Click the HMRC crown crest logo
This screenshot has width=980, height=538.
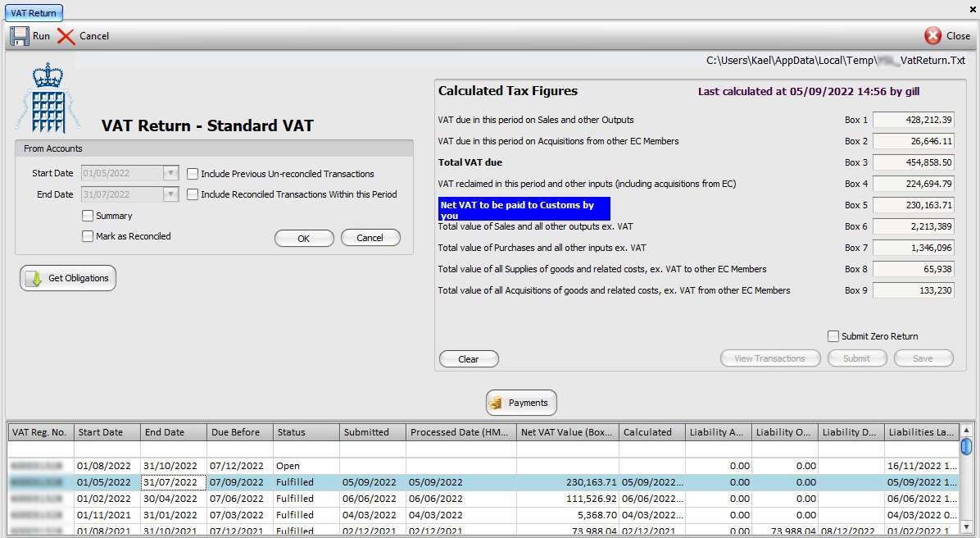coord(48,98)
